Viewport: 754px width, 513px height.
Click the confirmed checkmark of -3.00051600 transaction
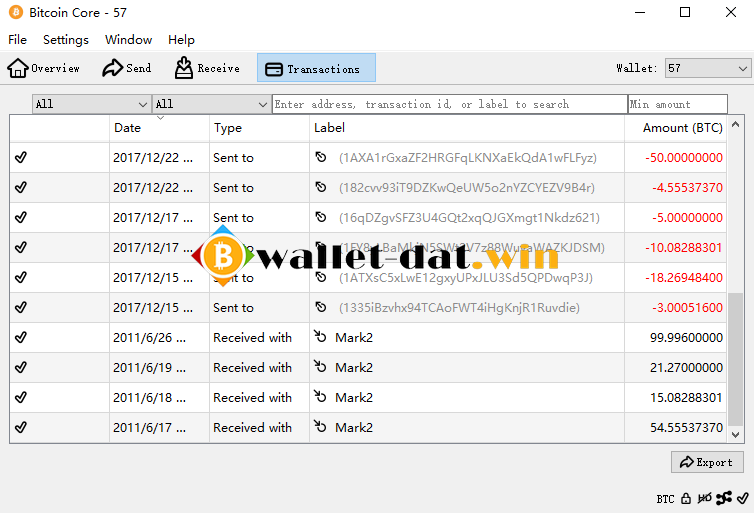pyautogui.click(x=21, y=307)
